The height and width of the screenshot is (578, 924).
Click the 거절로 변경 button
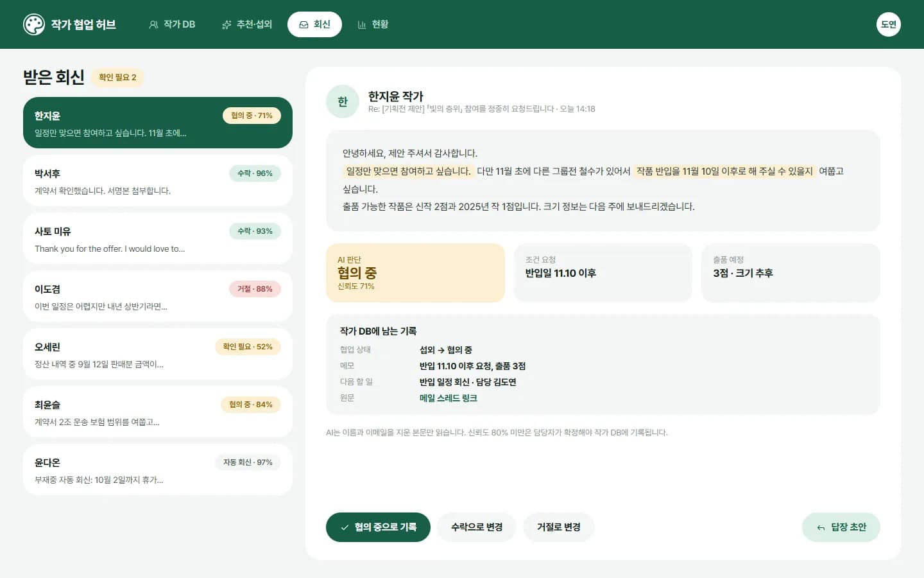(x=559, y=527)
